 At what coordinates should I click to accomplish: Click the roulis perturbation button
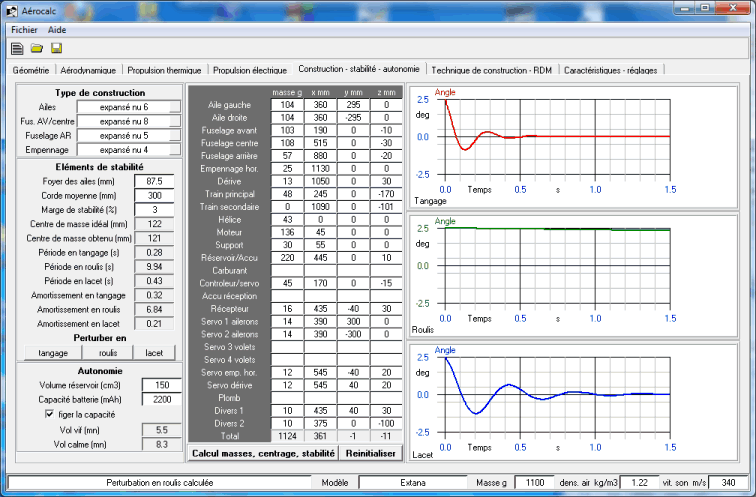108,353
